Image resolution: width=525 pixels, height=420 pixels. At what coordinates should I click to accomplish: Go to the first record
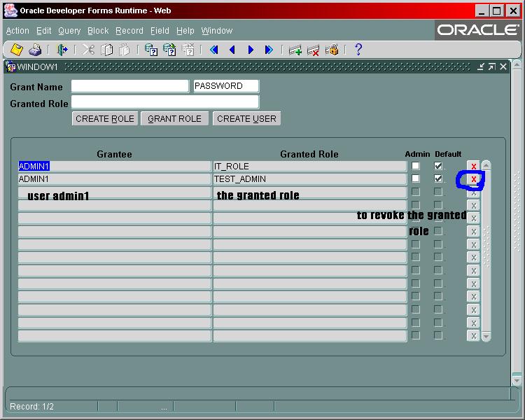coord(213,50)
